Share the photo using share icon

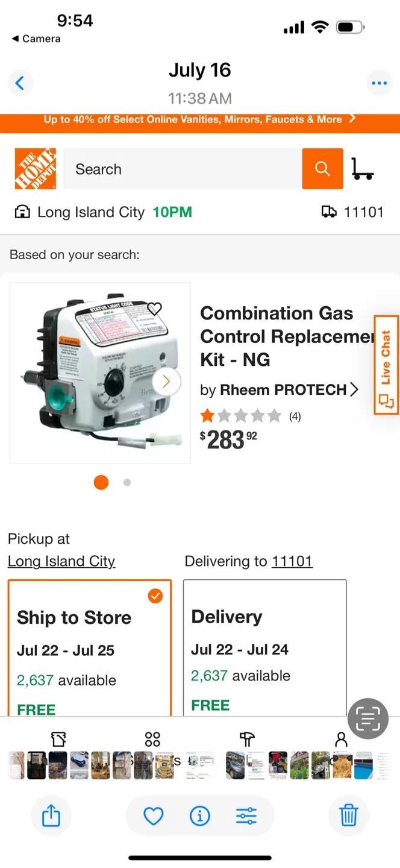51,816
